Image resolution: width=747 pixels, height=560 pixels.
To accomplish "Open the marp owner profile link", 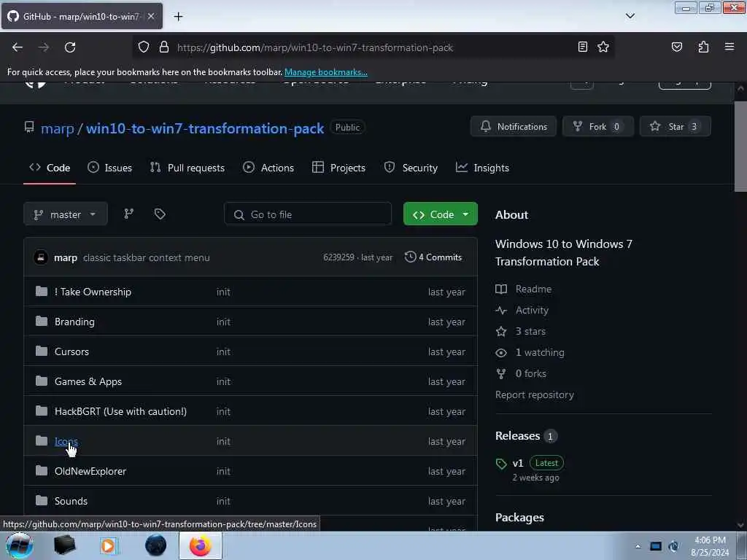I will pos(57,128).
